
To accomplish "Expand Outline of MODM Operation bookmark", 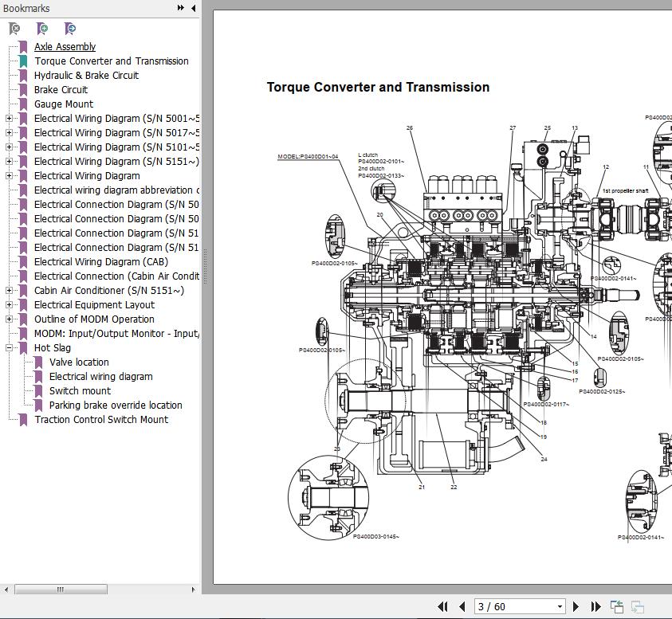I will pyautogui.click(x=9, y=319).
